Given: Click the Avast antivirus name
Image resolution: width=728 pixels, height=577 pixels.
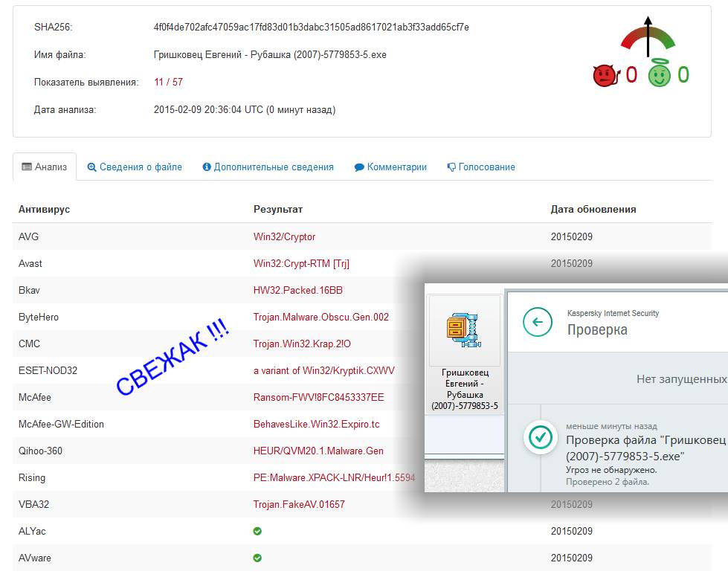Looking at the screenshot, I should tap(30, 264).
